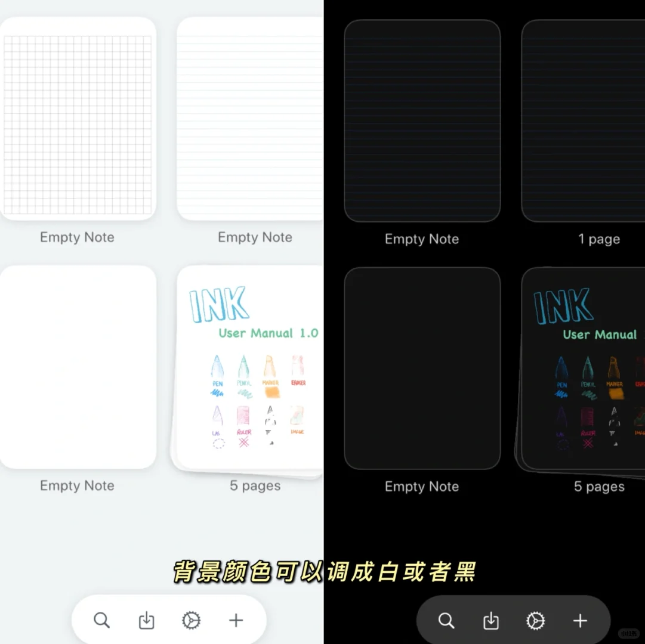Open the search icon in the dark toolbar
The image size is (645, 644).
click(446, 621)
